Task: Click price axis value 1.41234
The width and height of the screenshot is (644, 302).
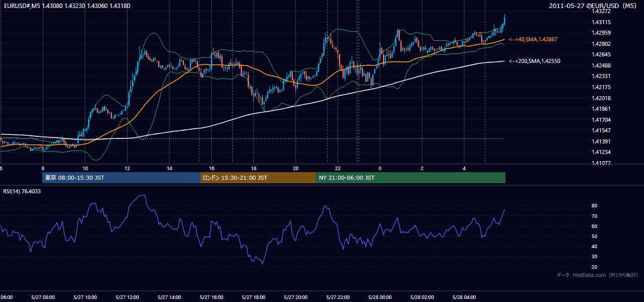Action: (601, 152)
